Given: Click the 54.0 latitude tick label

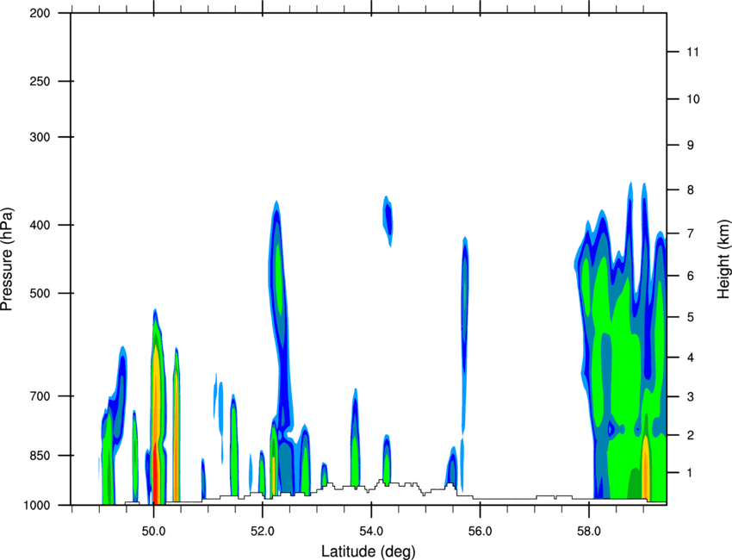Looking at the screenshot, I should pyautogui.click(x=372, y=532).
